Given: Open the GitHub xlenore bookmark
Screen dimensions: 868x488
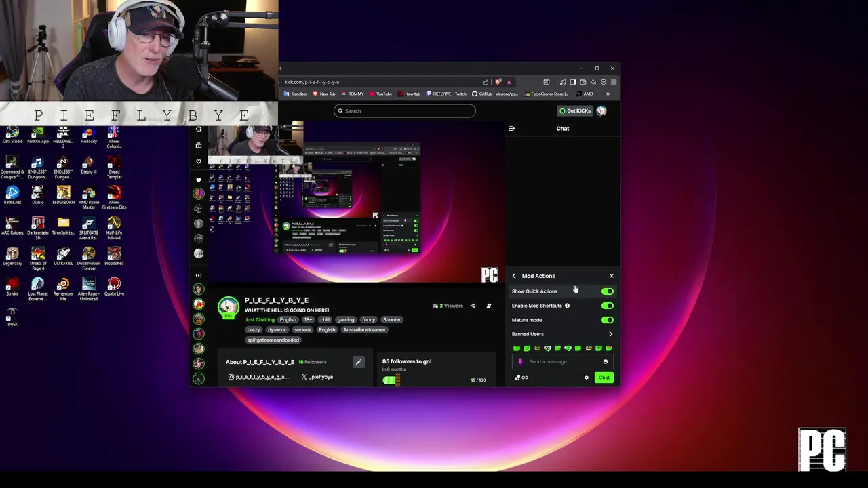Looking at the screenshot, I should tap(495, 94).
